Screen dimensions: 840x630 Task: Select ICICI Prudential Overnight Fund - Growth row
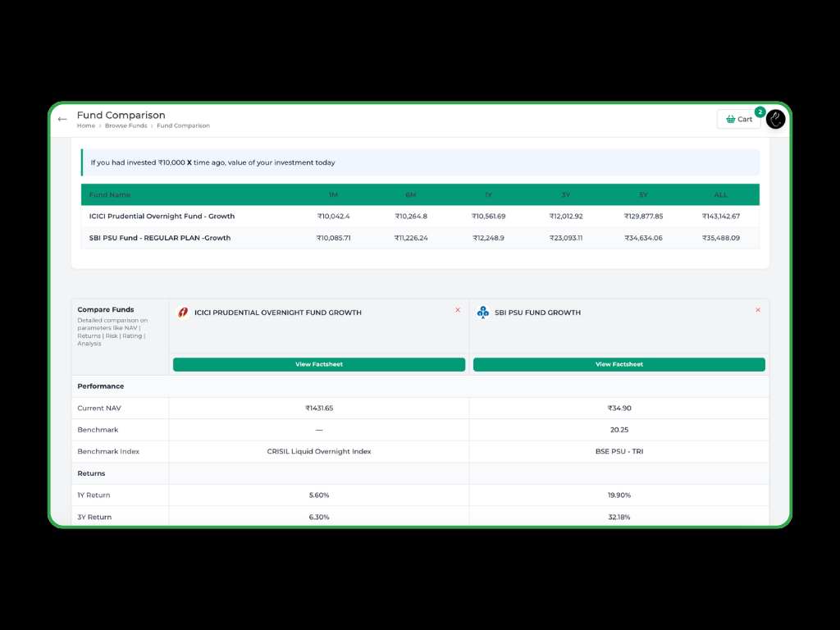[162, 217]
